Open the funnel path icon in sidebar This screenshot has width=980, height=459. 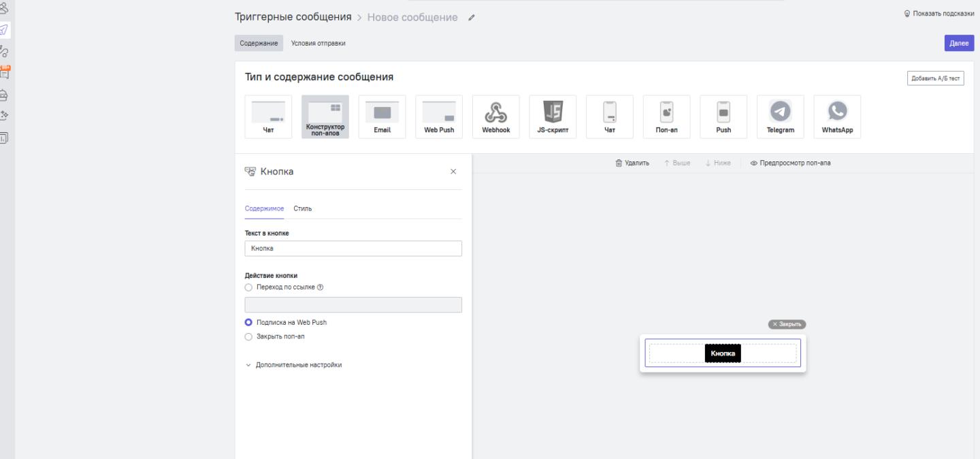4,51
